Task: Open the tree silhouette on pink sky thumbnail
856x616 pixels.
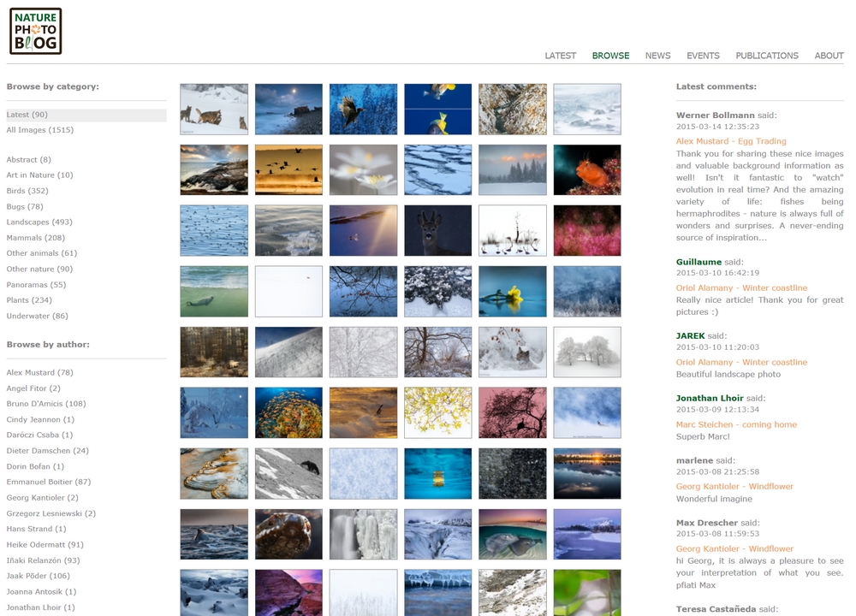Action: click(x=513, y=413)
